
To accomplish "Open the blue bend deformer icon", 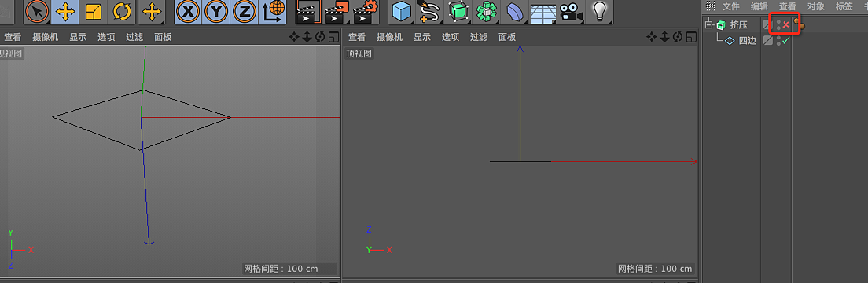I will click(x=516, y=12).
